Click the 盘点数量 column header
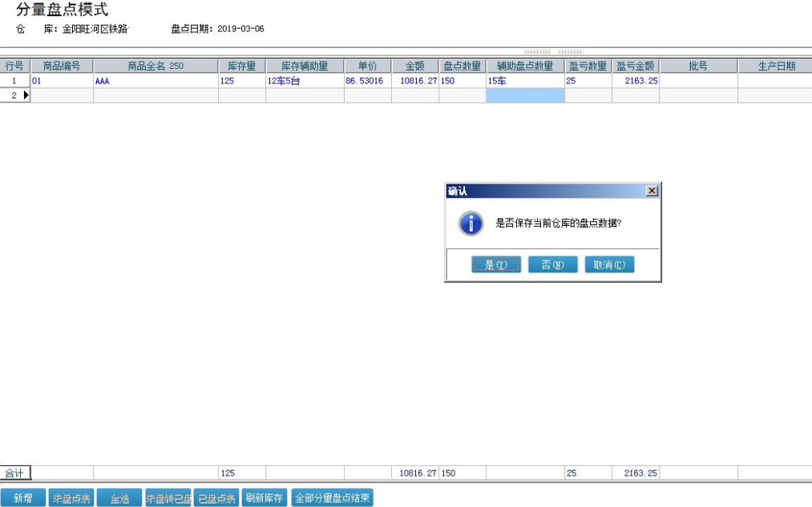The width and height of the screenshot is (812, 507). 462,66
